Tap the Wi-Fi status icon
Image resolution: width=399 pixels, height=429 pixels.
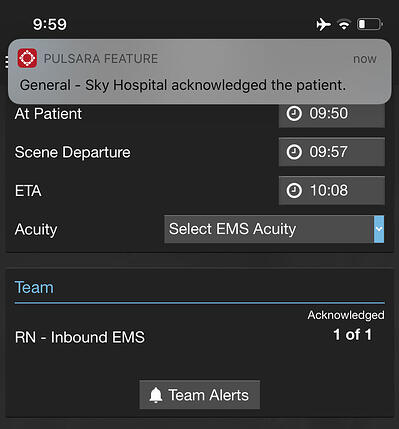[x=344, y=25]
